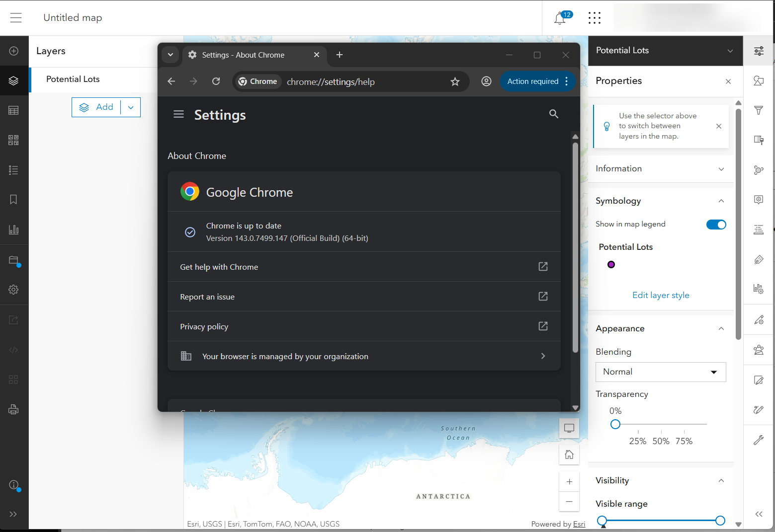Click the Action required button in Chrome
The image size is (775, 532).
533,81
